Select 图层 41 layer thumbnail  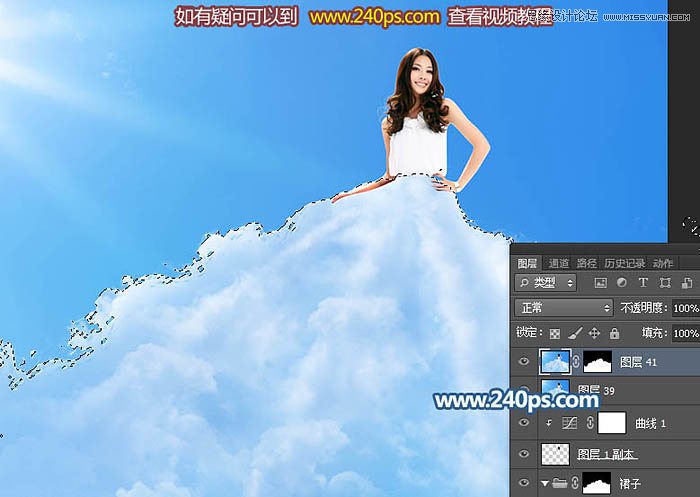click(x=555, y=361)
